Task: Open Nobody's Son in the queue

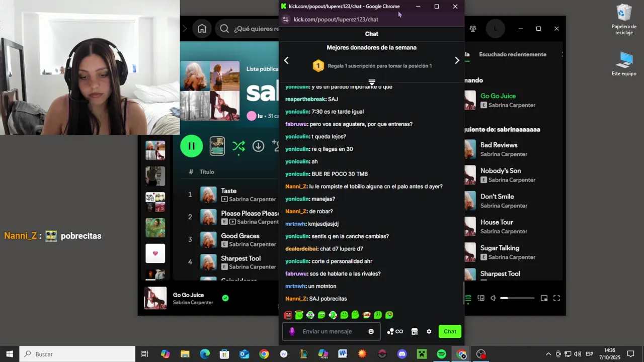Action: tap(501, 170)
